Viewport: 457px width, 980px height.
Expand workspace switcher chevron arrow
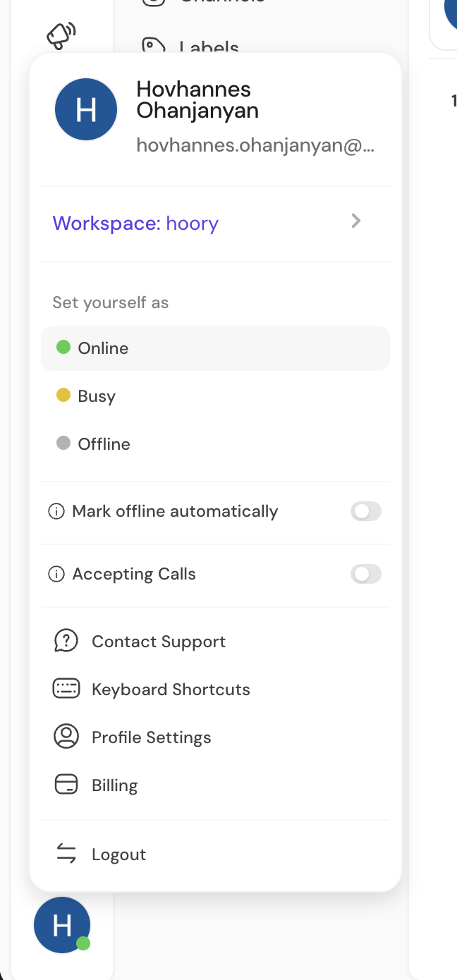tap(356, 221)
